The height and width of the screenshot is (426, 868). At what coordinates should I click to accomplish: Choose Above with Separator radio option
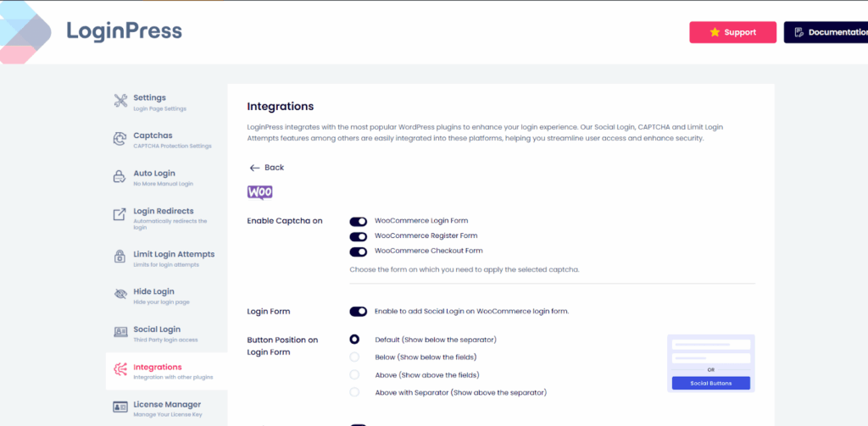coord(354,392)
